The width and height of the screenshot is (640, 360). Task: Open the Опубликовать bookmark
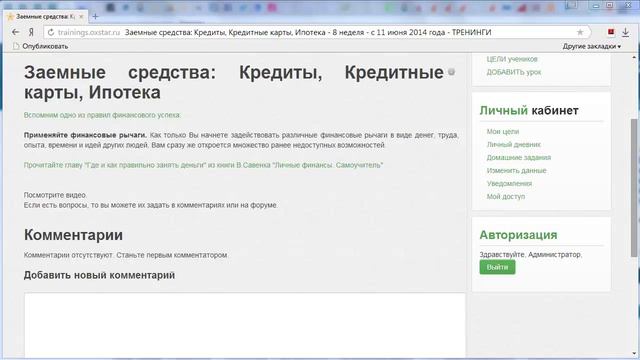tap(40, 46)
